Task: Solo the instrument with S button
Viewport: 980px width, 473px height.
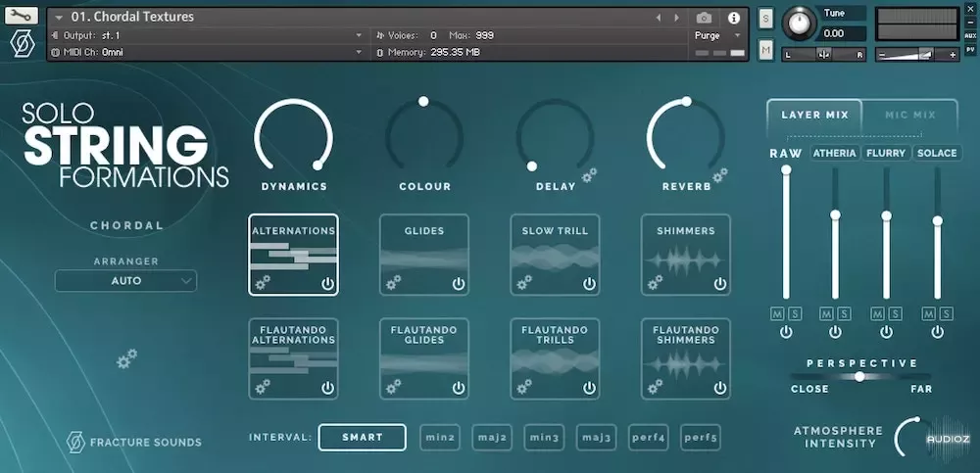Action: [765, 19]
